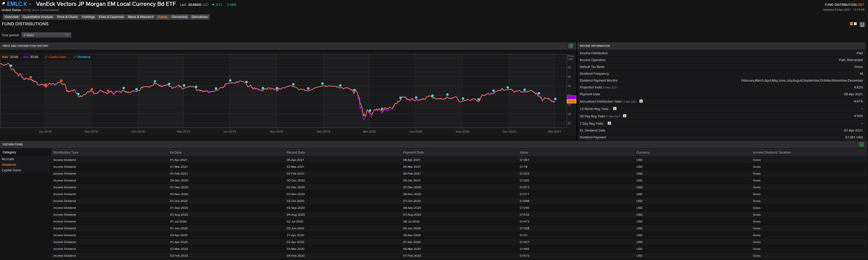This screenshot has width=868, height=260.
Task: Click the Dec-2019 label on the chart axis
Action: (323, 132)
